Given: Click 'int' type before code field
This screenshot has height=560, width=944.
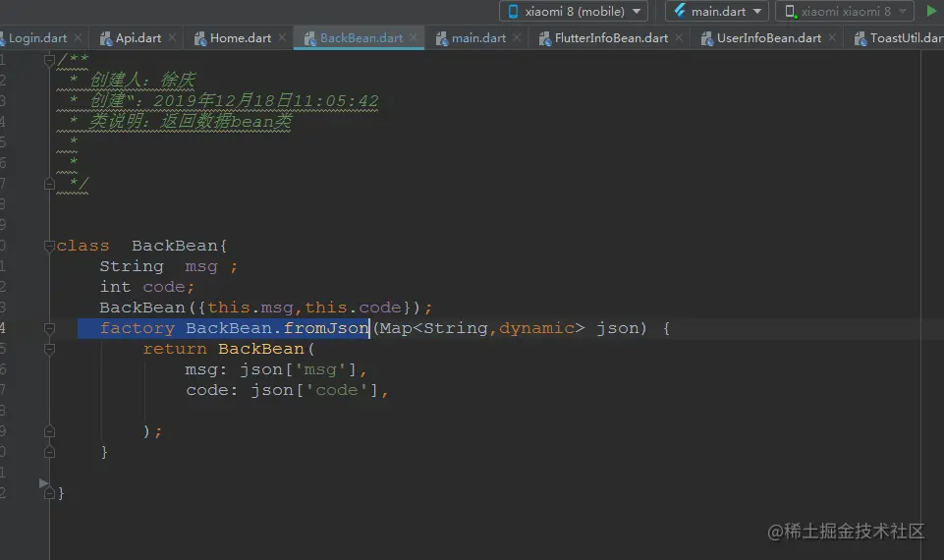Looking at the screenshot, I should pos(115,287).
